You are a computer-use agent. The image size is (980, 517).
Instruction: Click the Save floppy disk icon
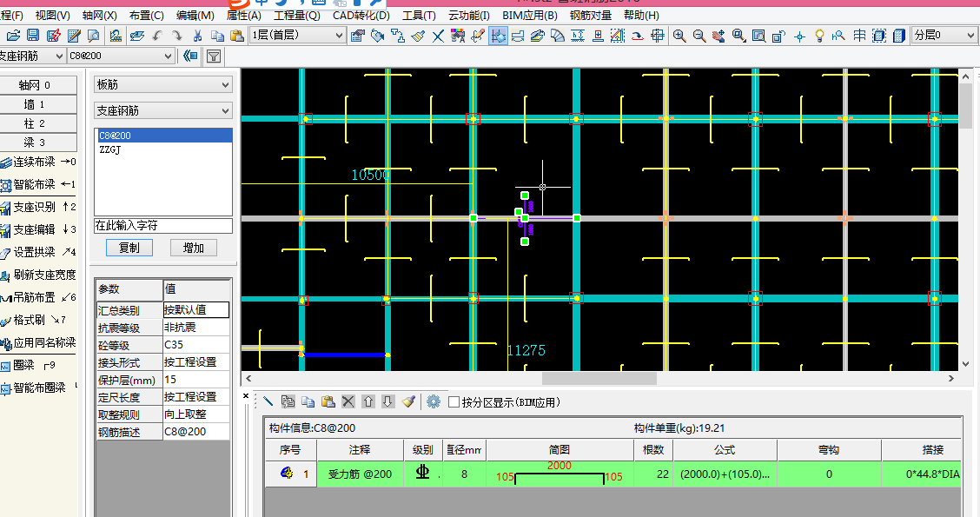pos(33,36)
